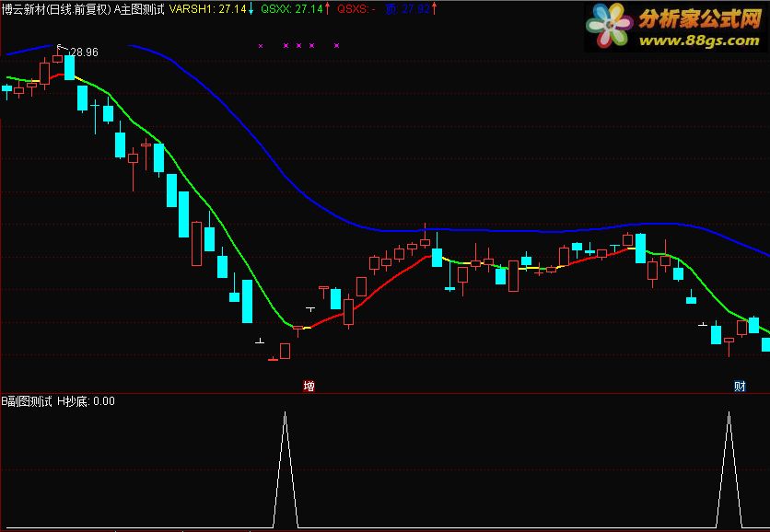Click the rightmost magenta x signal marker
Viewport: 770px width, 532px height.
[336, 46]
